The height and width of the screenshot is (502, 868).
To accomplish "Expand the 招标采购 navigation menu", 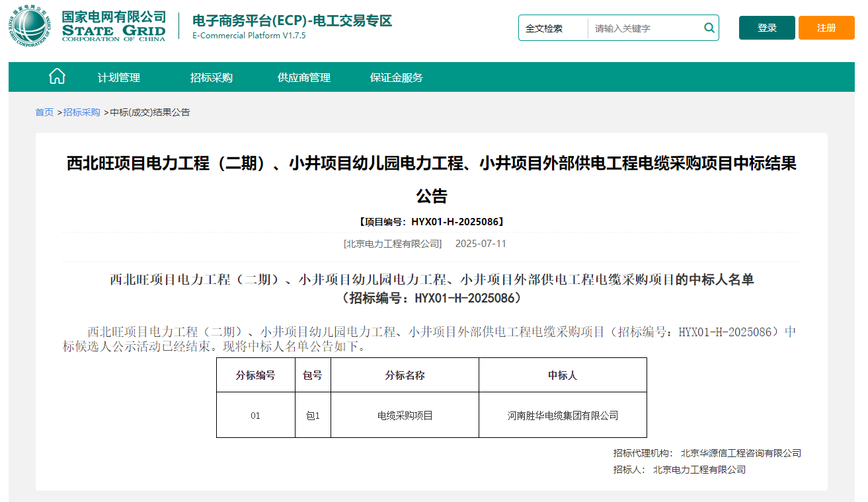I will pyautogui.click(x=210, y=77).
